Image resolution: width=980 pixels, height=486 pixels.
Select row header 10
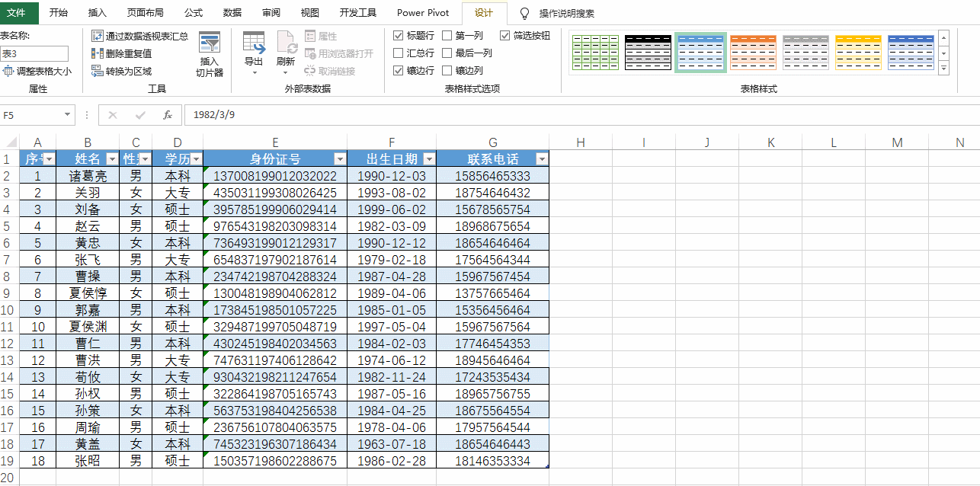(9, 310)
